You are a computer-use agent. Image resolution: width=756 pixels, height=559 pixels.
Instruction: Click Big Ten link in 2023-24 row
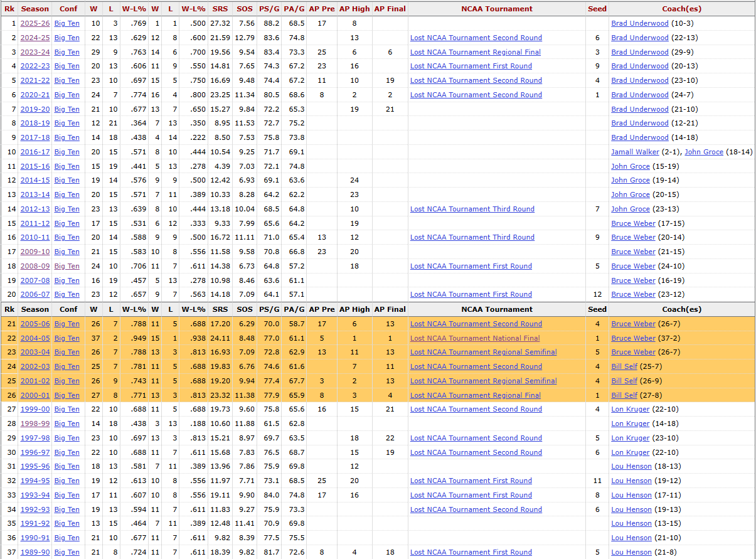(x=67, y=52)
